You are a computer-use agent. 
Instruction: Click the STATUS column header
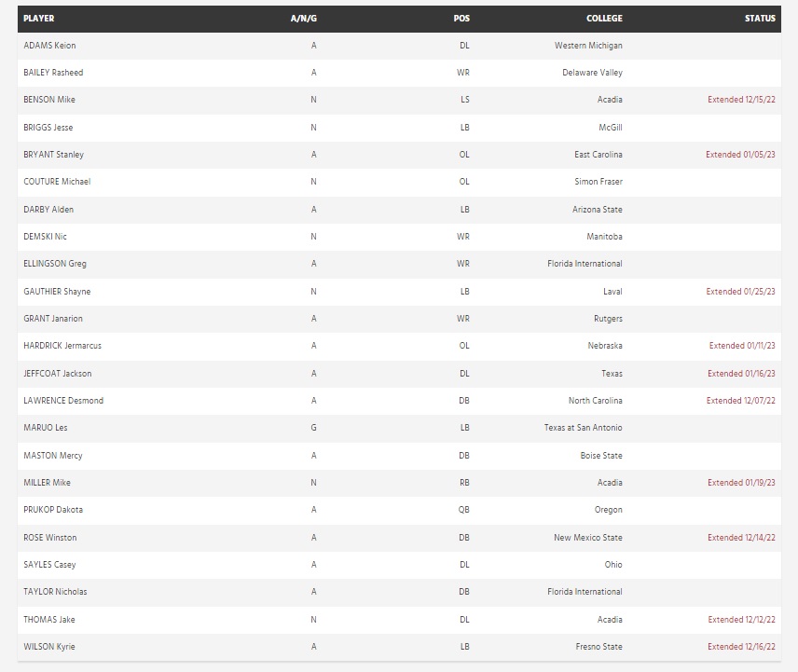(x=760, y=19)
